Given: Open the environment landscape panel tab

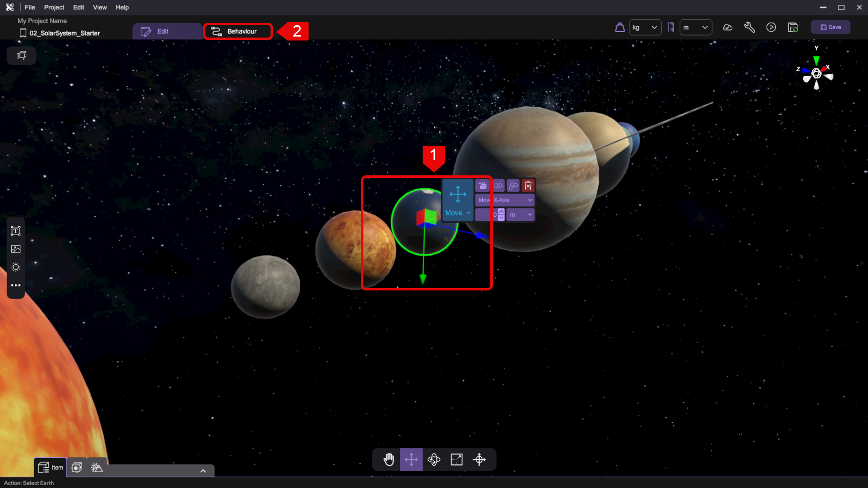Looking at the screenshot, I should click(x=97, y=467).
